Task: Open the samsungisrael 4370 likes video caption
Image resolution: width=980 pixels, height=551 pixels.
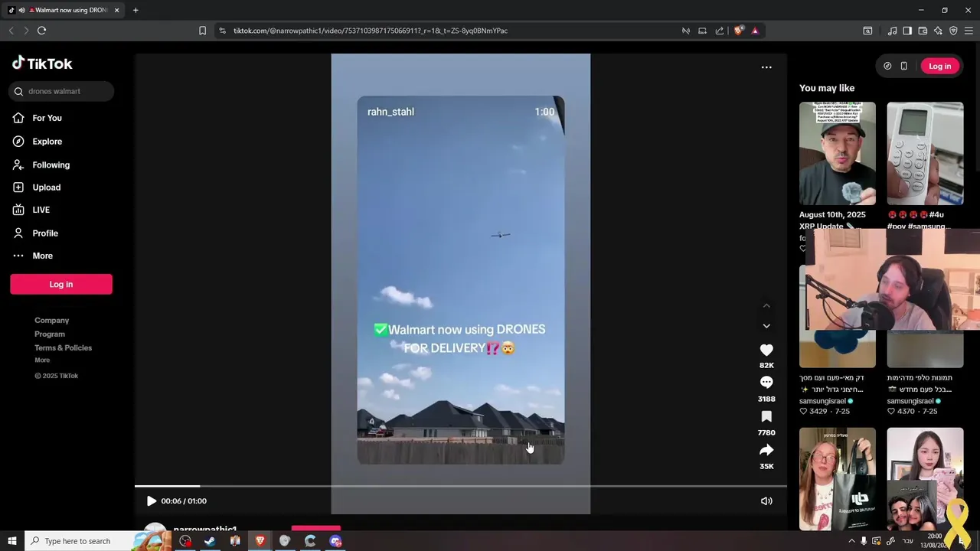Action: [919, 383]
